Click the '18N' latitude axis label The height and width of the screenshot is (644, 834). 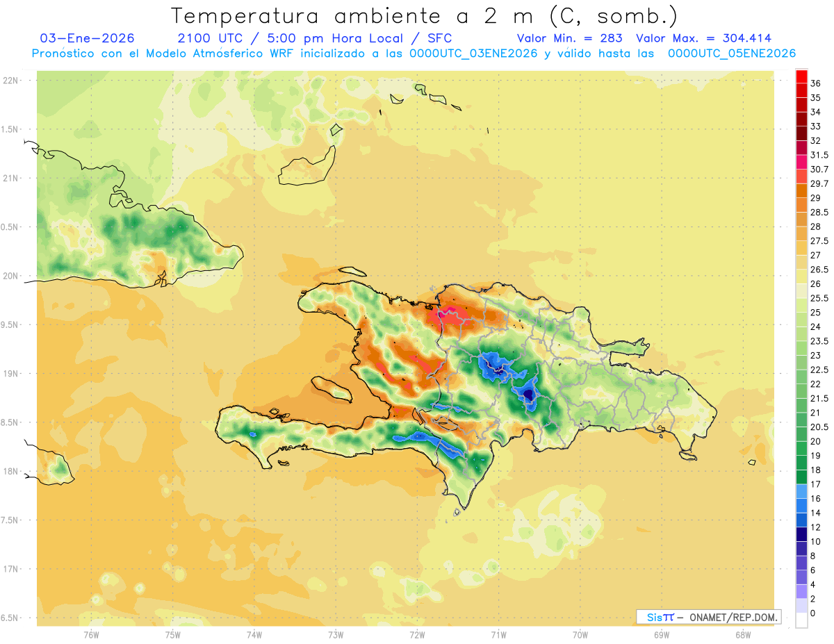[10, 471]
